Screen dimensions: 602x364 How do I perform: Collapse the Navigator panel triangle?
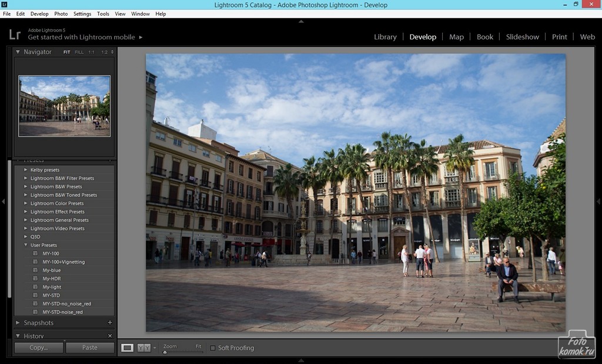(x=18, y=51)
